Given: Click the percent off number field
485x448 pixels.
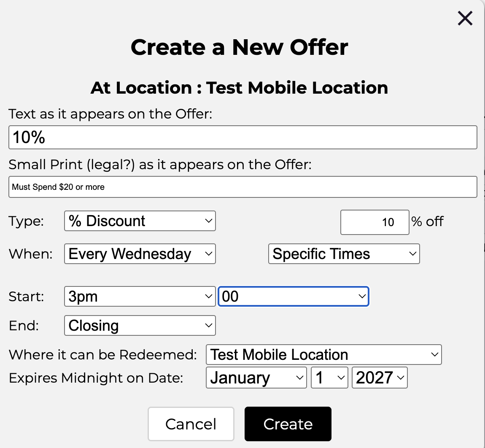Looking at the screenshot, I should (375, 222).
